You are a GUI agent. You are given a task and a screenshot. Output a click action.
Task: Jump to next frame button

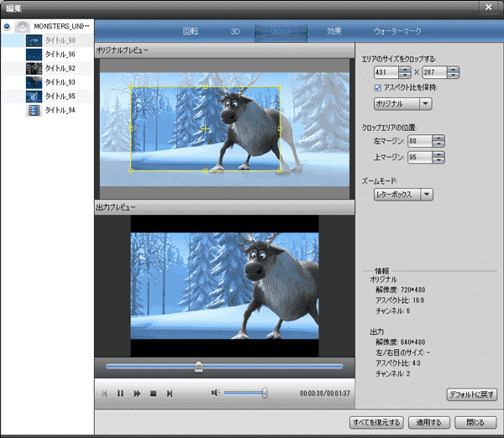[x=170, y=394]
